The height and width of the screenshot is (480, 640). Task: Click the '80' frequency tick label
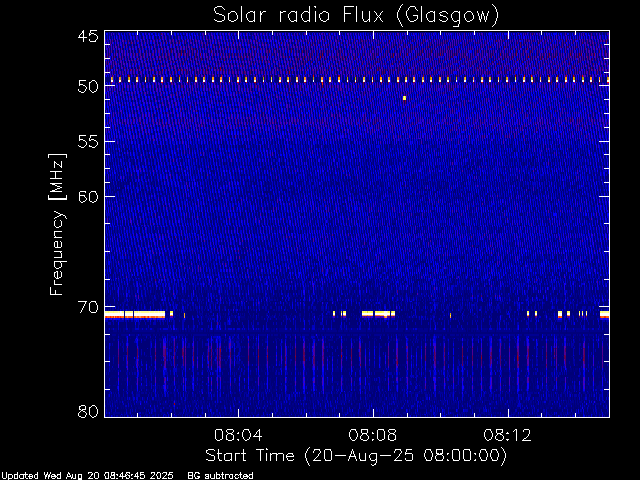point(88,411)
